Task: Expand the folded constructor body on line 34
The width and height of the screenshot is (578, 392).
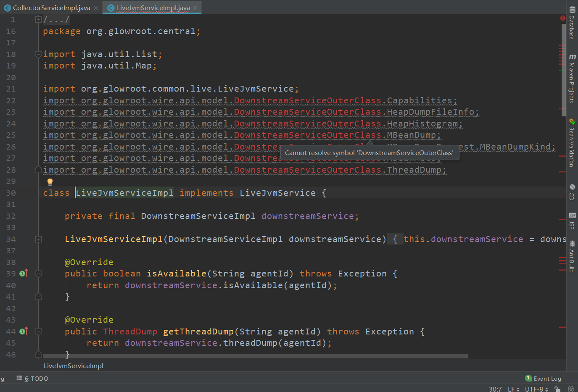Action: click(x=38, y=239)
